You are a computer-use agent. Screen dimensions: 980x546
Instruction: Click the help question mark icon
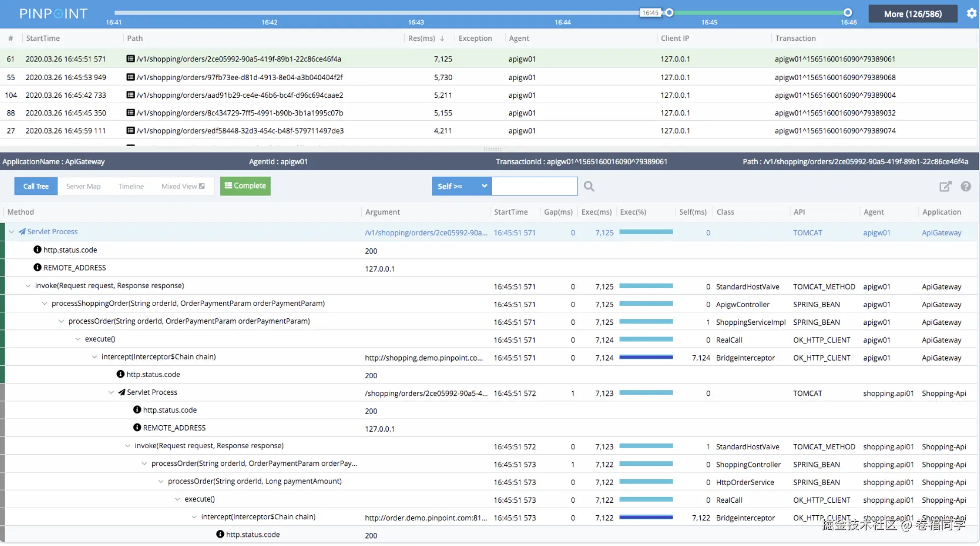pyautogui.click(x=966, y=186)
